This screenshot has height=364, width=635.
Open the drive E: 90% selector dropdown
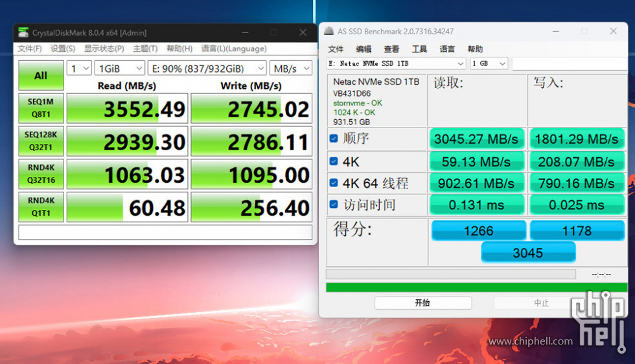point(207,69)
